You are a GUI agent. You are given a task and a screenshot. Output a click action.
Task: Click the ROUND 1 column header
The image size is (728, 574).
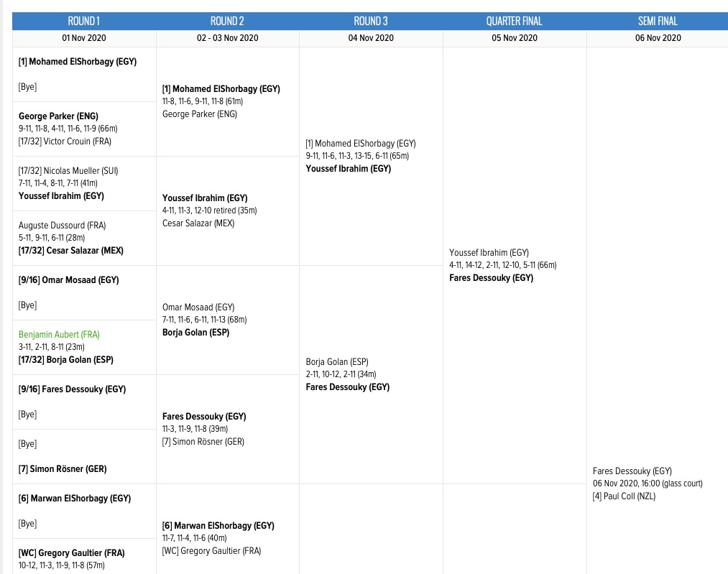84,21
